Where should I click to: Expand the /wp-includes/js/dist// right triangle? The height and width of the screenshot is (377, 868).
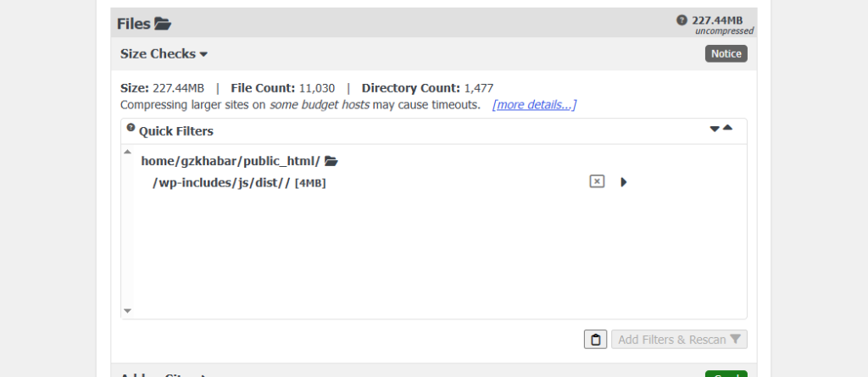[624, 182]
